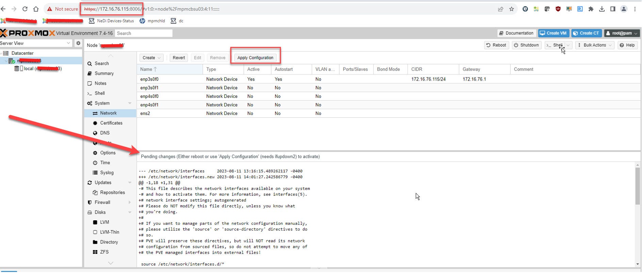Open the Chrome three-dot menu

[635, 9]
